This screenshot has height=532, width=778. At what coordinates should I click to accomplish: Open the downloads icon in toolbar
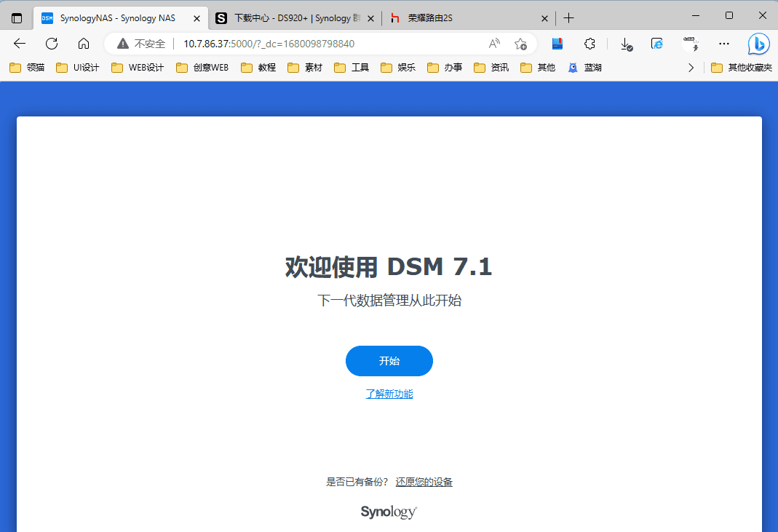pyautogui.click(x=626, y=44)
